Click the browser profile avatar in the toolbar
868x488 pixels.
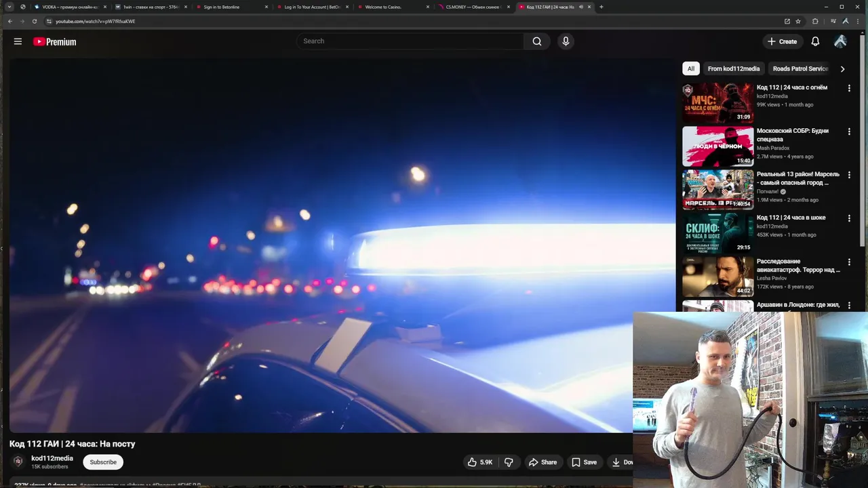pyautogui.click(x=845, y=21)
